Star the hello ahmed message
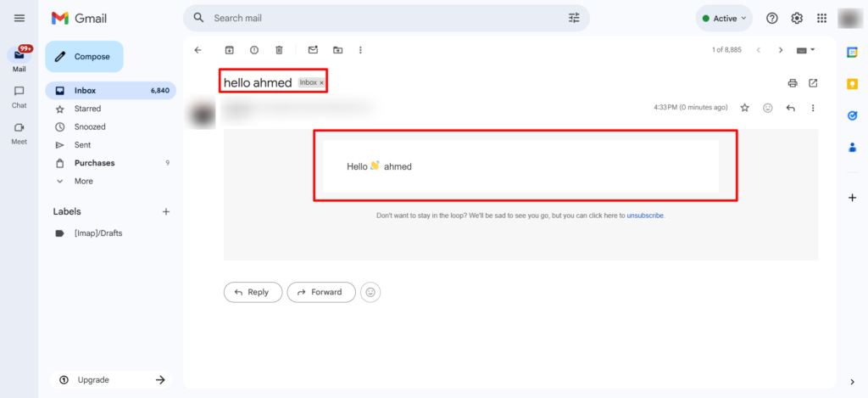Image resolution: width=868 pixels, height=398 pixels. point(745,108)
